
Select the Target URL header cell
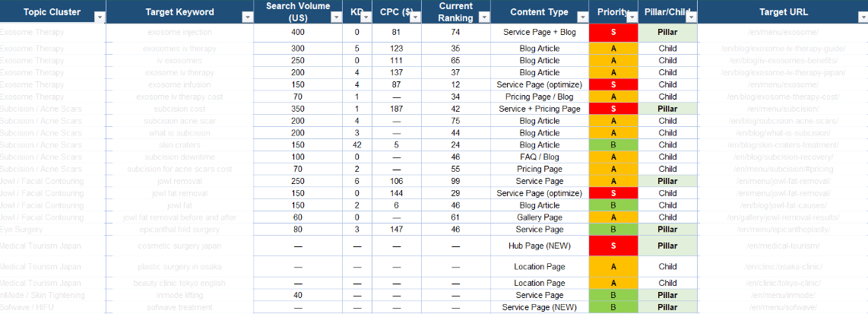783,12
